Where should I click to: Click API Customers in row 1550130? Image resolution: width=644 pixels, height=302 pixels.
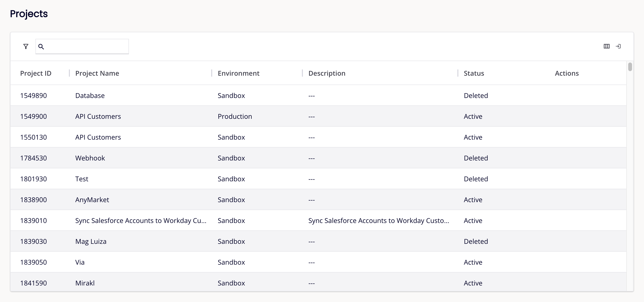pyautogui.click(x=98, y=137)
